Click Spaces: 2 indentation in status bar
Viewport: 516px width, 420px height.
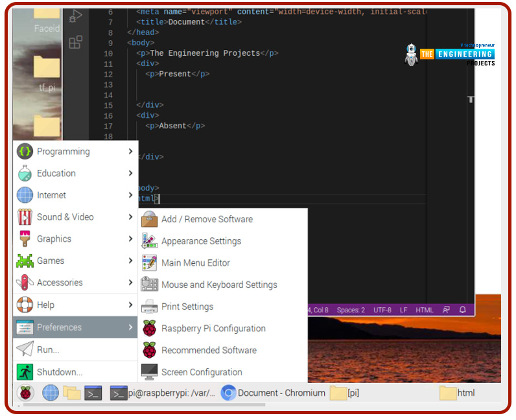(351, 310)
